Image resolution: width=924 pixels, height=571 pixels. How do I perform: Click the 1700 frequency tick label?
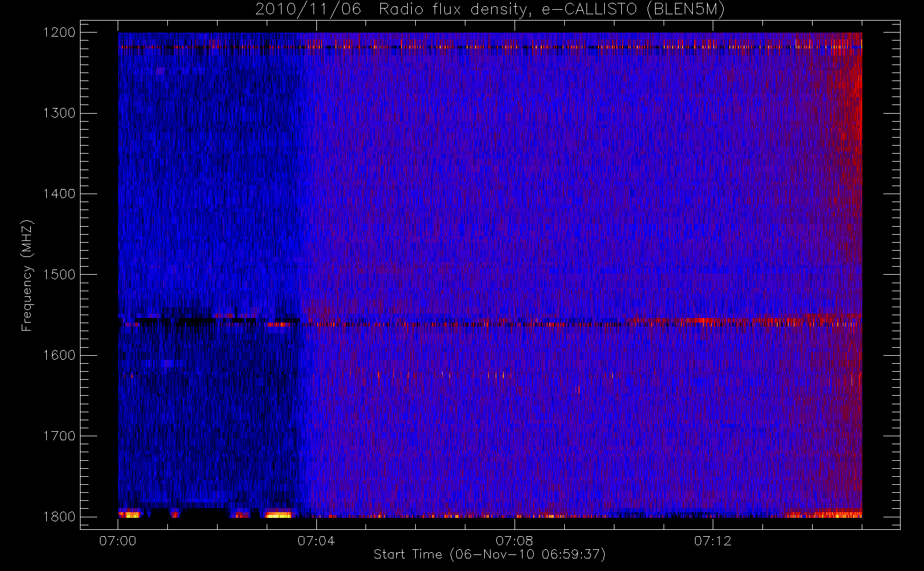[59, 436]
